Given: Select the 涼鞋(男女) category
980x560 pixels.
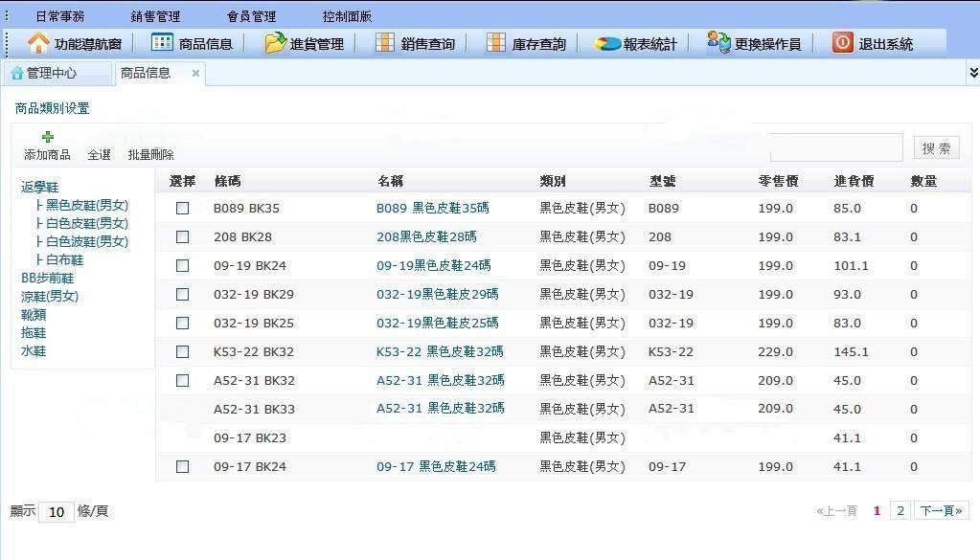Looking at the screenshot, I should (x=50, y=296).
